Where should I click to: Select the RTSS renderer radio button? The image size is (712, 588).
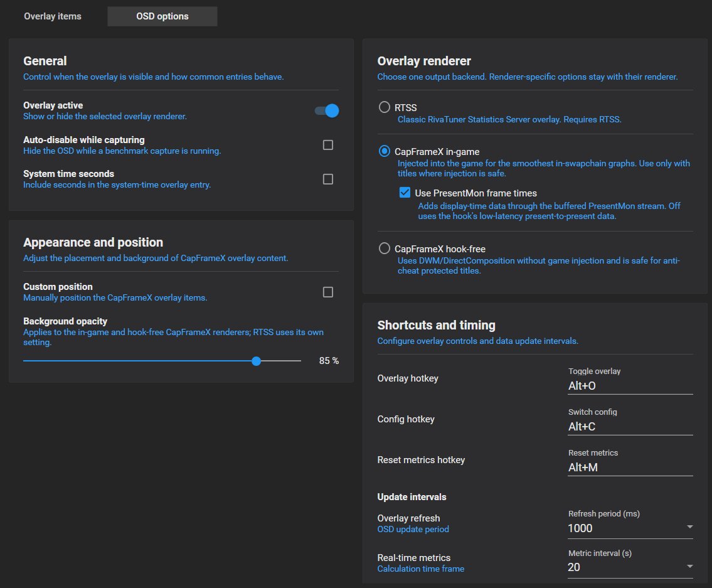384,107
